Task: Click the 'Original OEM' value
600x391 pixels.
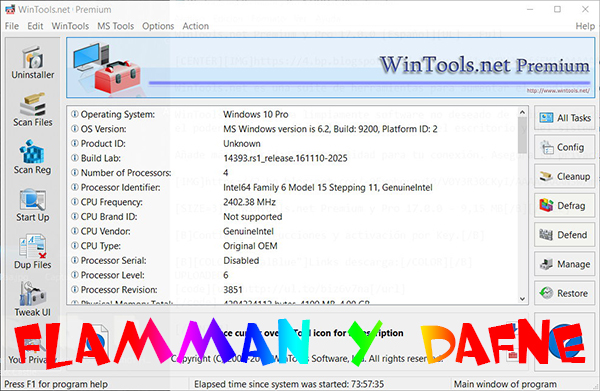Action: coord(250,246)
